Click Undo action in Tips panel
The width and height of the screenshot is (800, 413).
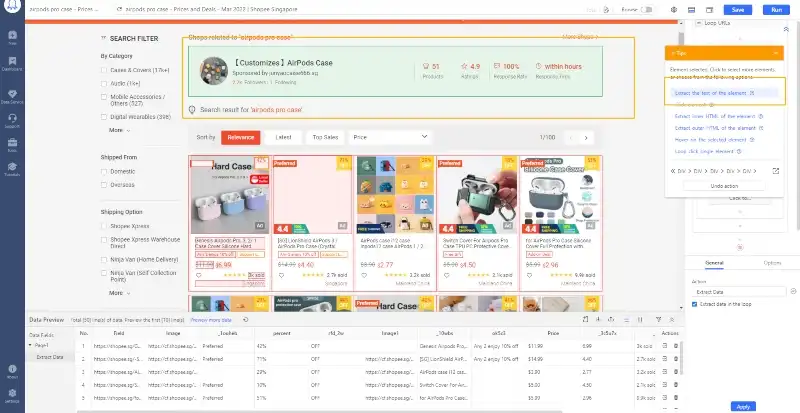pos(724,186)
